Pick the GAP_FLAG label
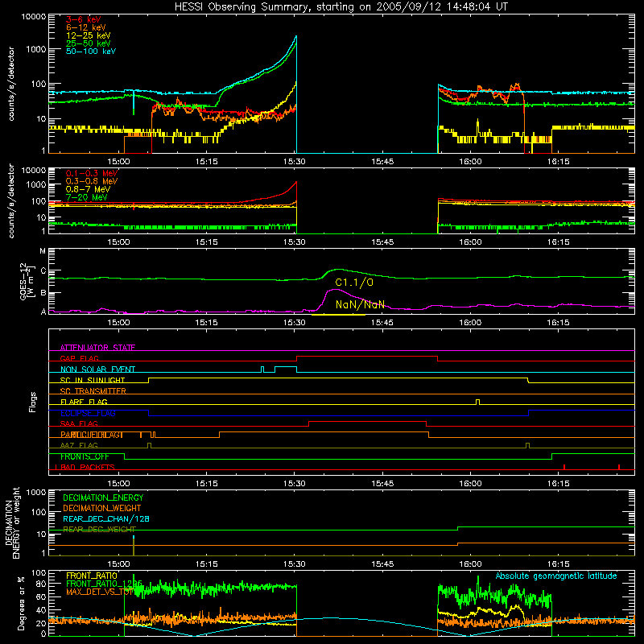Screen dimensions: 644x644 79,358
